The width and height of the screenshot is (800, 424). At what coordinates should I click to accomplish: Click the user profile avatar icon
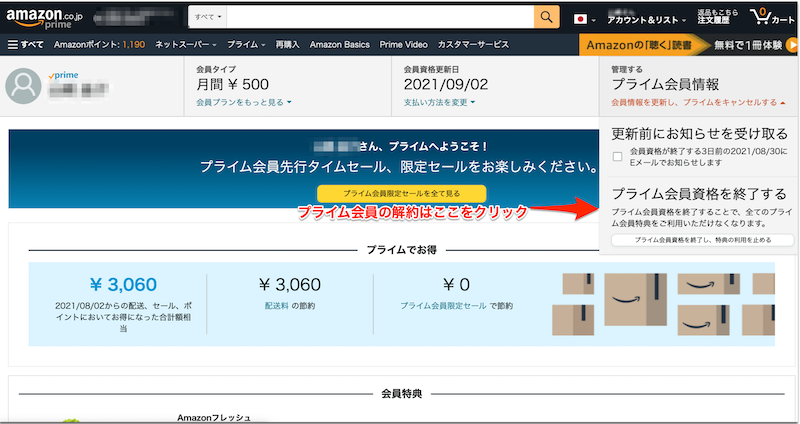(x=23, y=86)
